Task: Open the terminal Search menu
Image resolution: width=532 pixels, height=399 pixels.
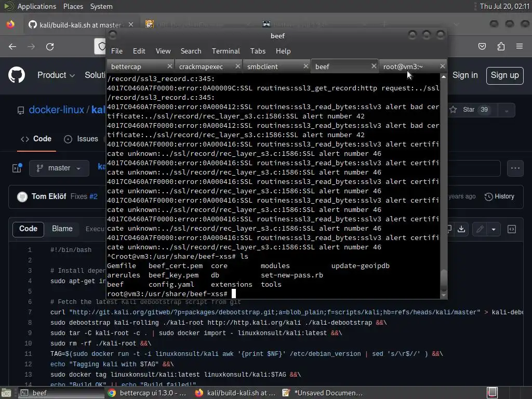Action: coord(191,51)
